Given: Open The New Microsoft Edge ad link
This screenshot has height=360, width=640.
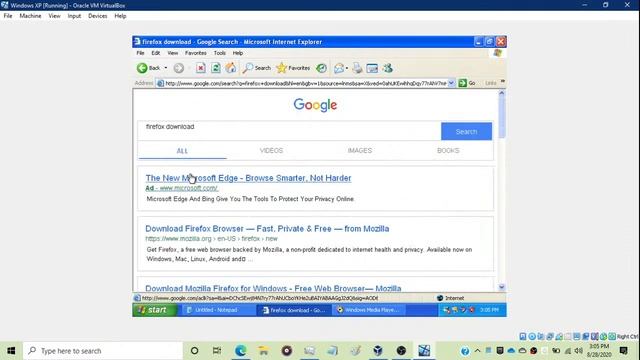Looking at the screenshot, I should pyautogui.click(x=248, y=178).
